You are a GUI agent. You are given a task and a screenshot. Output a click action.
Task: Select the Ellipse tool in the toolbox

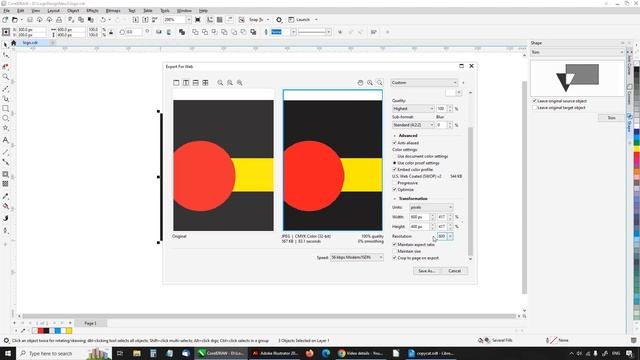(x=5, y=118)
